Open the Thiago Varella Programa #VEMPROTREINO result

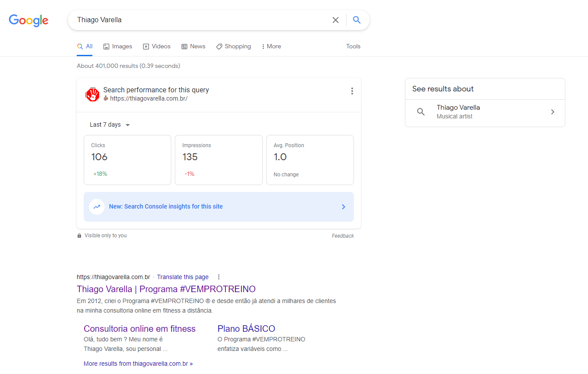(166, 289)
